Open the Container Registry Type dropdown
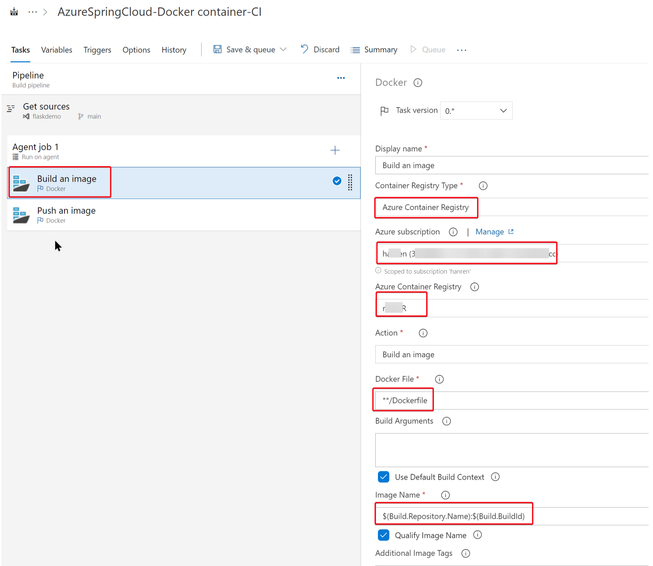653x566 pixels. pyautogui.click(x=512, y=207)
